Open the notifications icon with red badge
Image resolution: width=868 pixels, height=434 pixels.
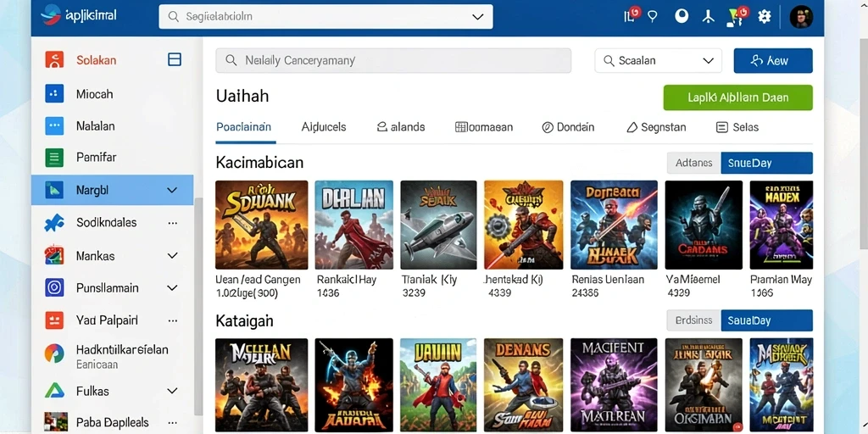tap(632, 15)
